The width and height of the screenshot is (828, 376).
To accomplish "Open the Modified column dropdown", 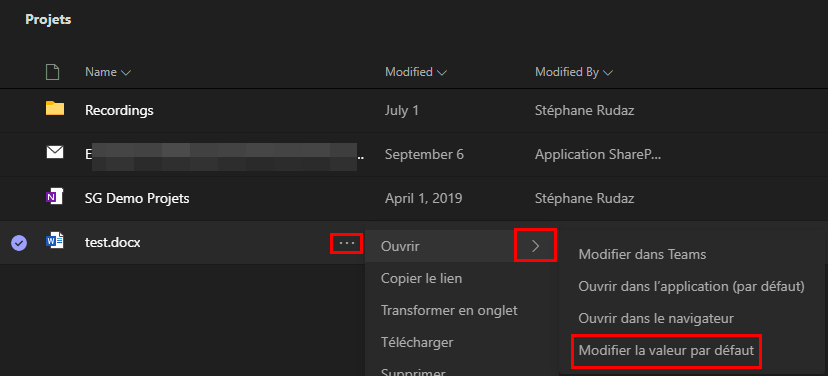I will [416, 72].
